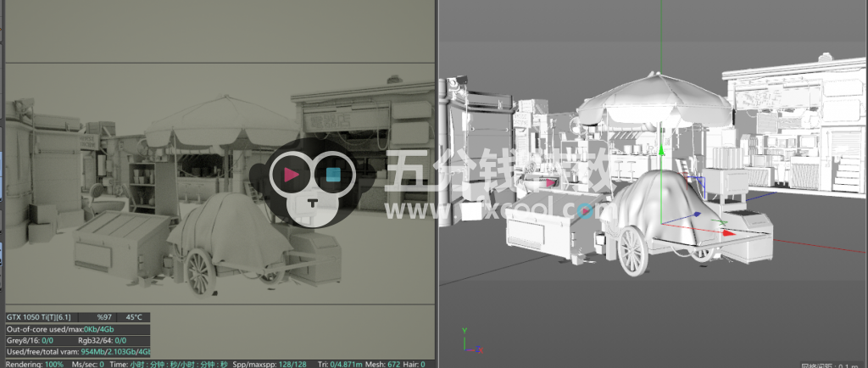
Task: Click the Ms/sec: 0 status entry
Action: tap(87, 364)
